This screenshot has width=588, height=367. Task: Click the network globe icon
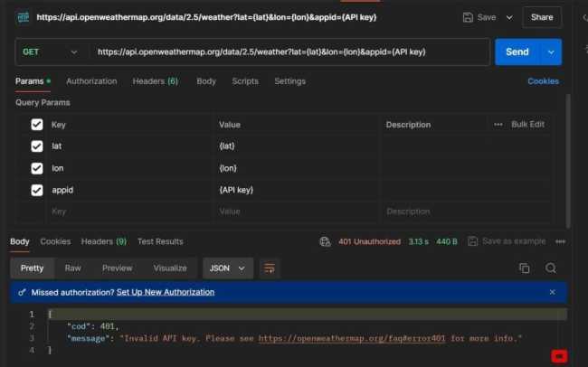(x=325, y=241)
